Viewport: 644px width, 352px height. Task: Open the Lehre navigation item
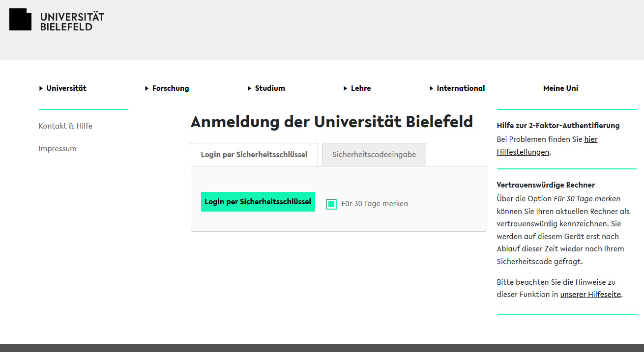pyautogui.click(x=361, y=88)
